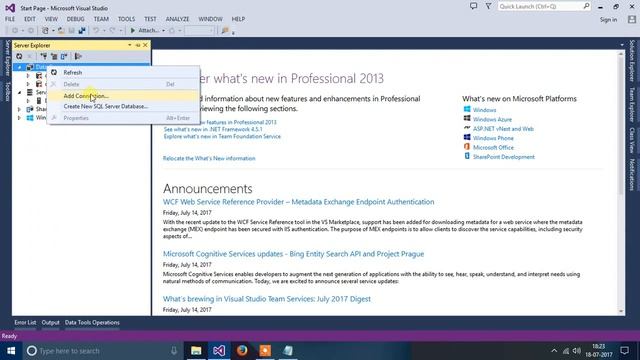Click Refresh icon in Server Explorer toolbar
This screenshot has width=640, height=360.
pyautogui.click(x=19, y=56)
